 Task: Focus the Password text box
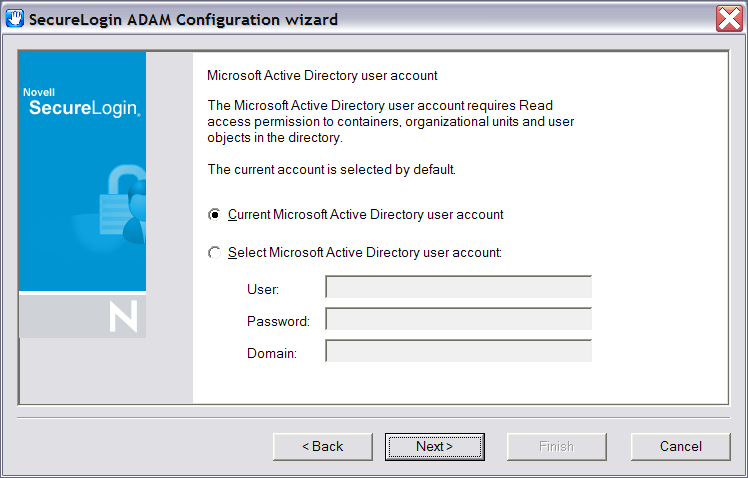[x=458, y=320]
